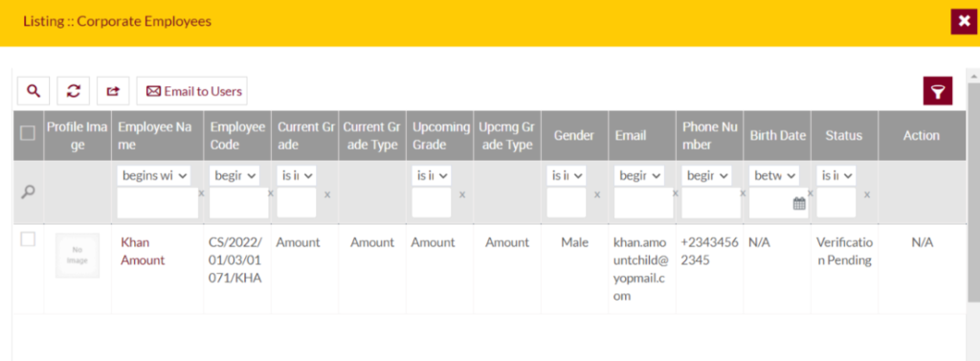Screen dimensions: 980x361
Task: Click Email to Users button
Action: [x=192, y=91]
